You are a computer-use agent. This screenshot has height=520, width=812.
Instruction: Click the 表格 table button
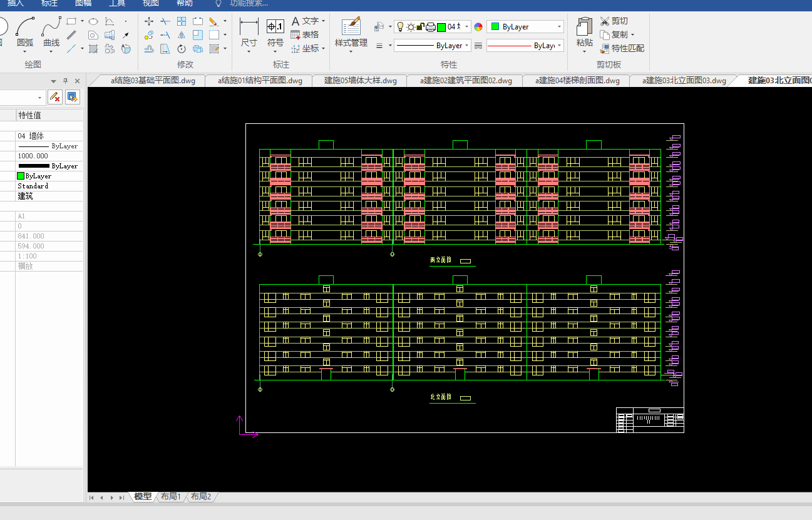pos(305,35)
